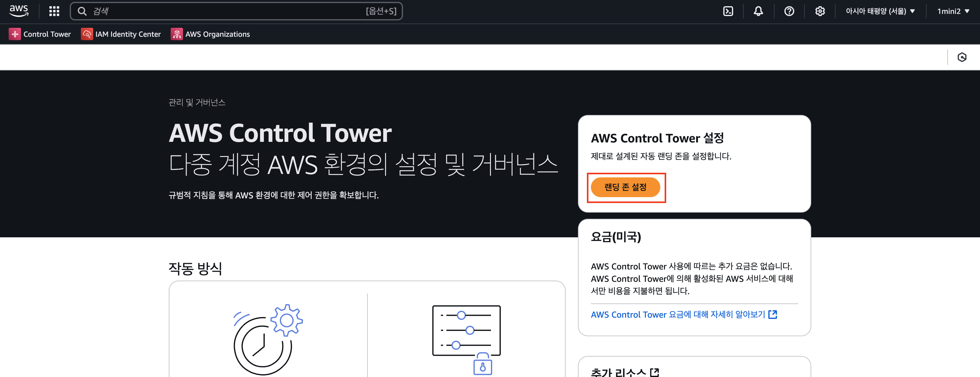
Task: Open the hexagon side panel icon
Action: pyautogui.click(x=962, y=57)
